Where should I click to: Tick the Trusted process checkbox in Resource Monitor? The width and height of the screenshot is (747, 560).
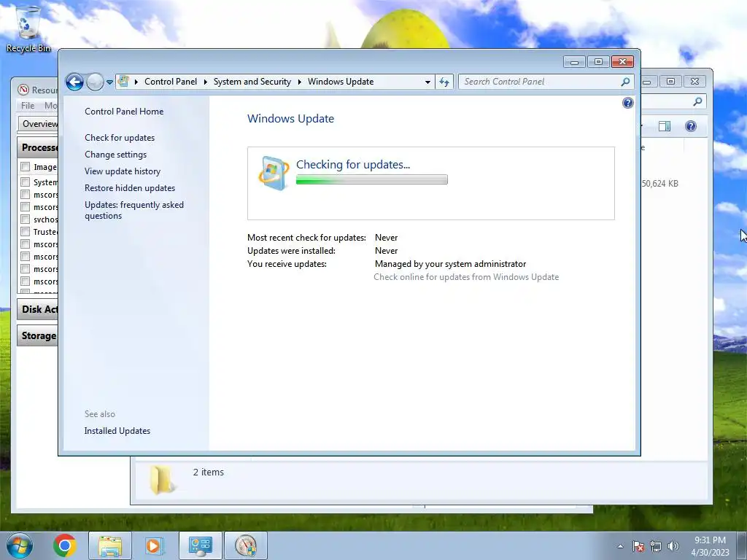[x=26, y=231]
